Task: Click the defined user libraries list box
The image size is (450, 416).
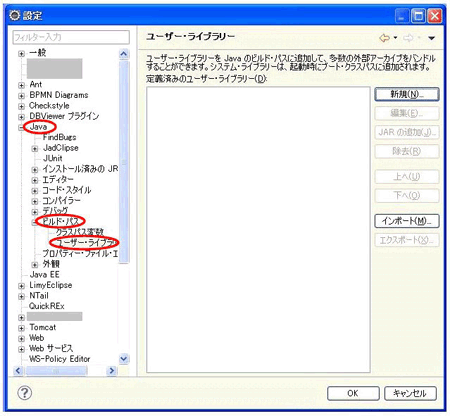Action: click(258, 230)
